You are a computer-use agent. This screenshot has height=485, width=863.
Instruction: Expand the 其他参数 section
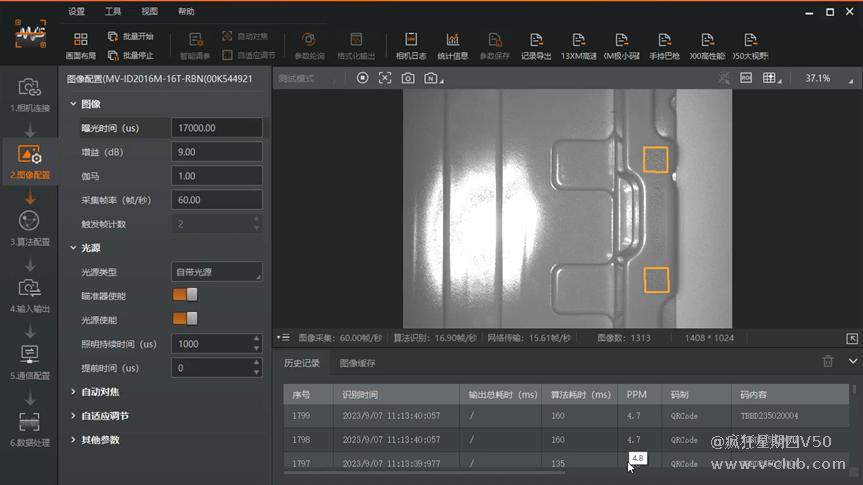(73, 439)
